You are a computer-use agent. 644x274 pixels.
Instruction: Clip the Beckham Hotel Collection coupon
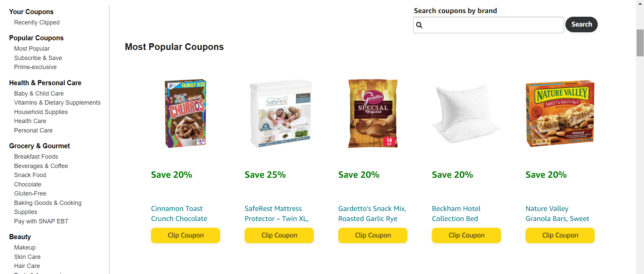click(466, 235)
